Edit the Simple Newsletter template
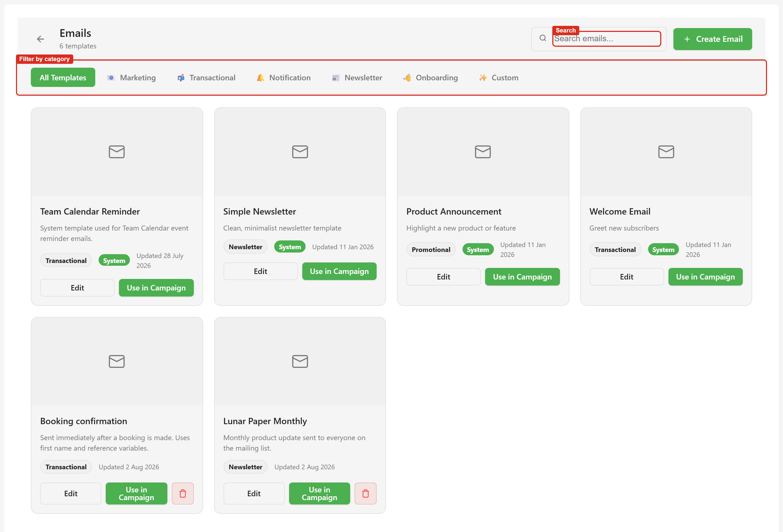The height and width of the screenshot is (532, 783). point(260,271)
